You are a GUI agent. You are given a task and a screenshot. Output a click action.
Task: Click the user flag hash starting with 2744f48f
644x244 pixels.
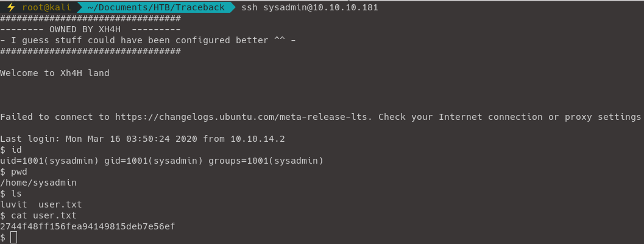tap(88, 226)
